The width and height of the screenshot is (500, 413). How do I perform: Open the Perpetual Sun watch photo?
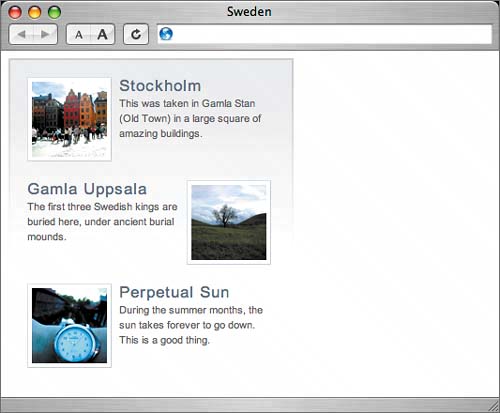click(69, 325)
